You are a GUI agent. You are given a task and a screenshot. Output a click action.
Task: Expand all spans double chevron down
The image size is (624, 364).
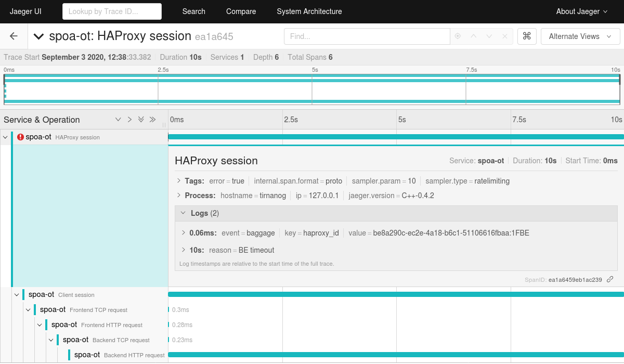click(x=141, y=120)
